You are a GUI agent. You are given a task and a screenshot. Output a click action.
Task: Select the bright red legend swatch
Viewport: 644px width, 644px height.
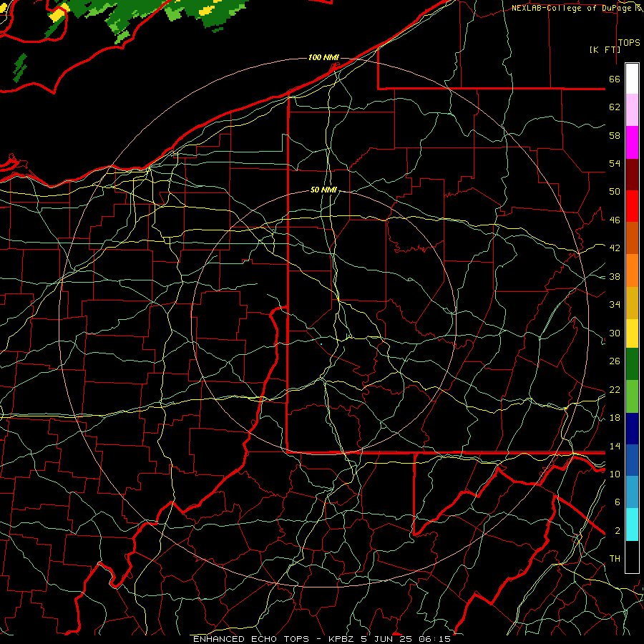click(632, 206)
